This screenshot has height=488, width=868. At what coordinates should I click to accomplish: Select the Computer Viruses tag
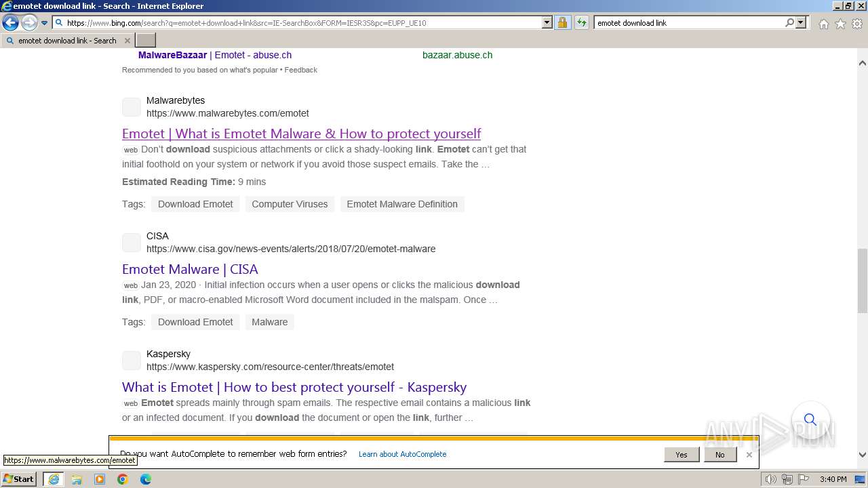point(290,204)
